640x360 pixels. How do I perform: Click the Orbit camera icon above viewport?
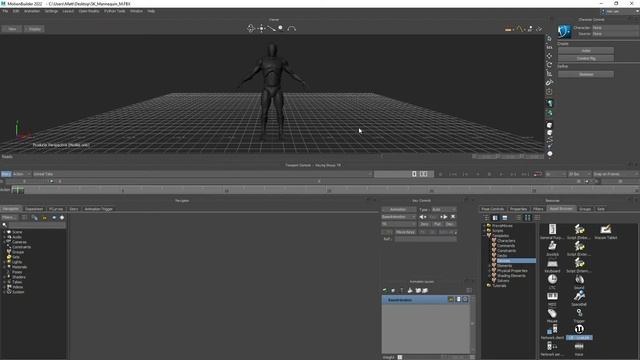(x=251, y=28)
